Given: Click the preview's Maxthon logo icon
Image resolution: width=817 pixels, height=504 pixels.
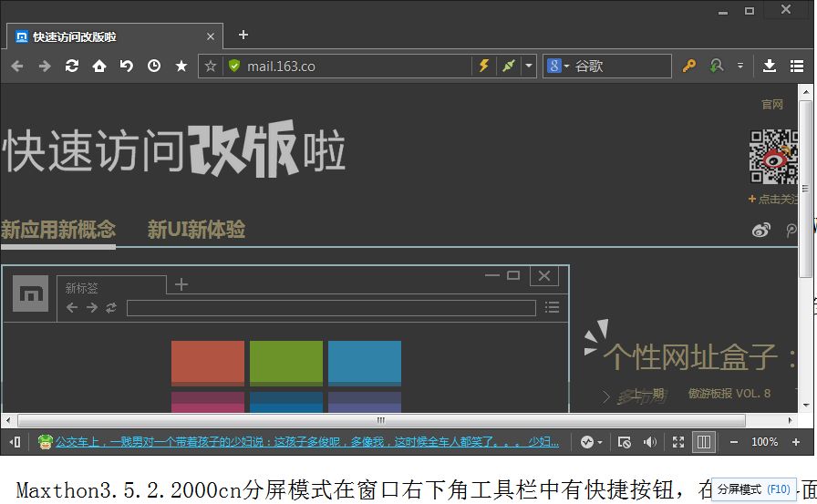Looking at the screenshot, I should click(x=31, y=294).
